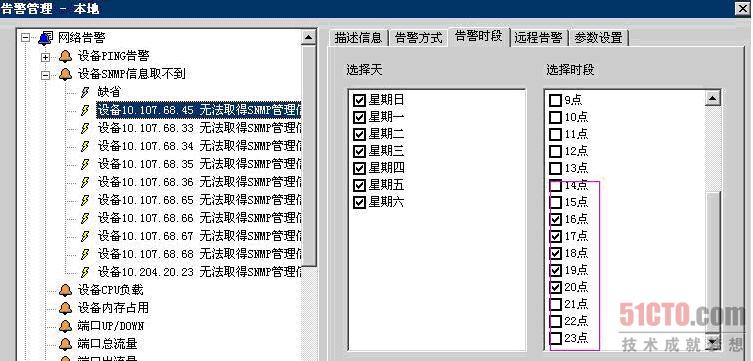
Task: Uncheck the 星期三 checkbox
Action: [x=359, y=151]
